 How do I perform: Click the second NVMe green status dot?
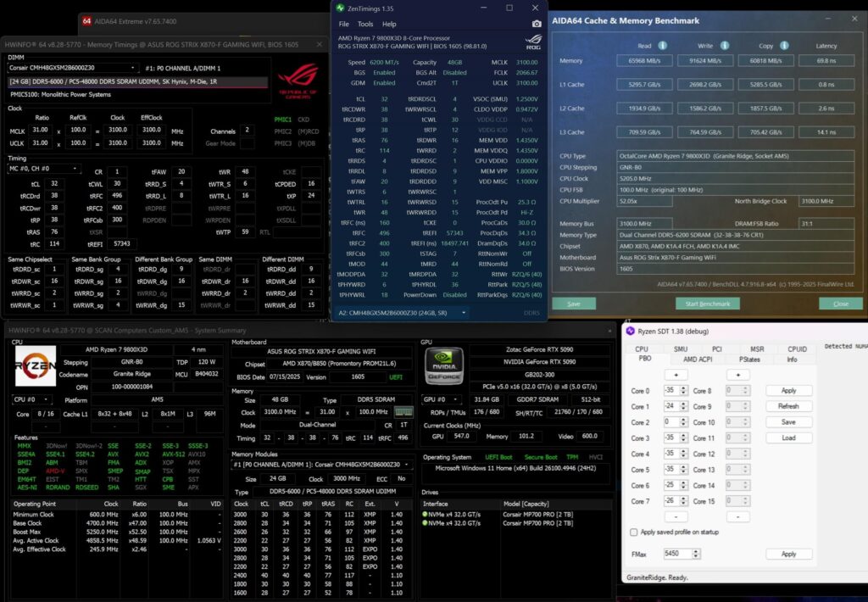pos(426,523)
